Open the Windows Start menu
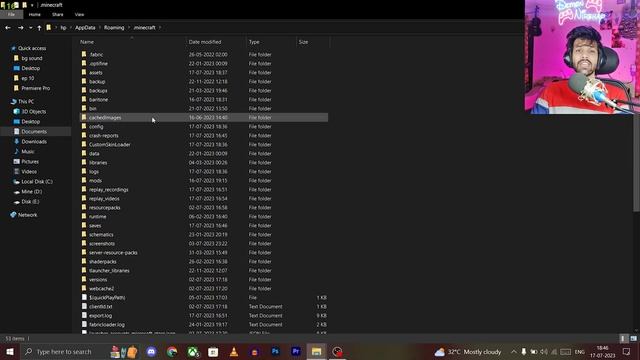 [x=10, y=352]
